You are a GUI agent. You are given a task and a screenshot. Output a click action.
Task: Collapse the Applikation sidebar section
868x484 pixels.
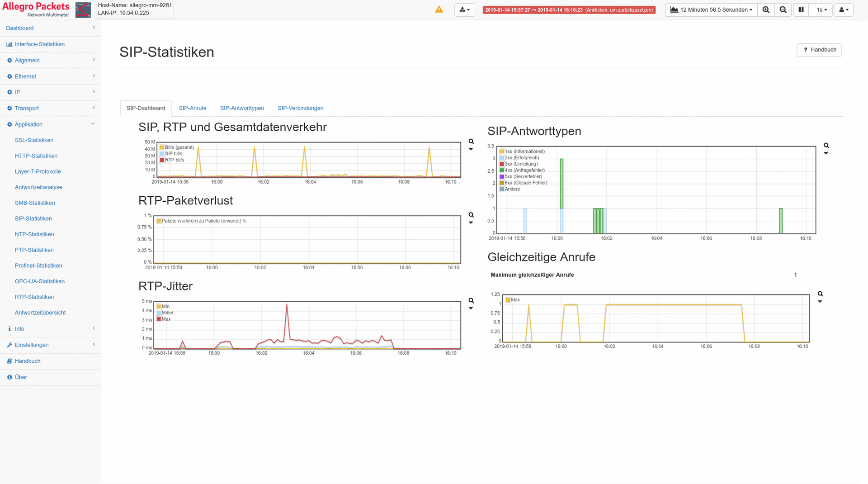pyautogui.click(x=50, y=124)
